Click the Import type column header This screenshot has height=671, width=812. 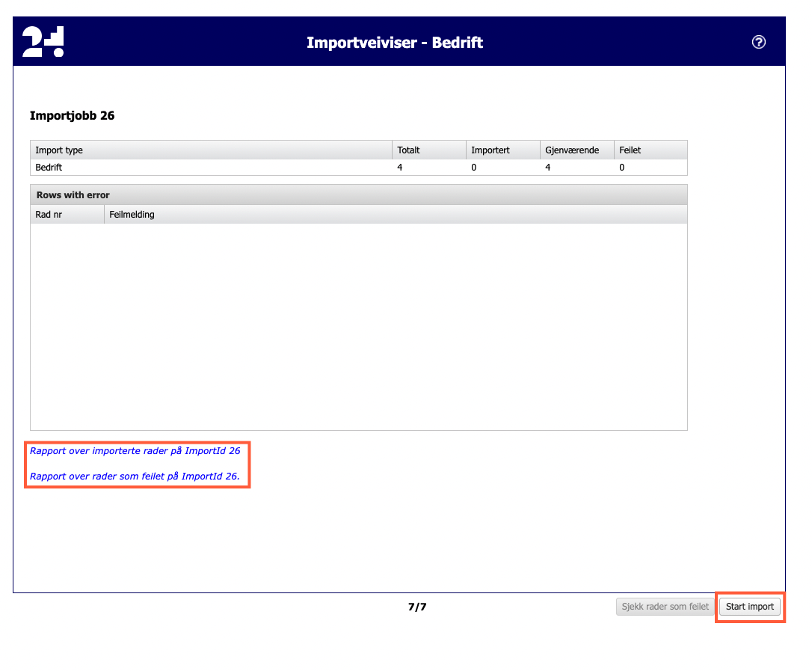click(59, 150)
